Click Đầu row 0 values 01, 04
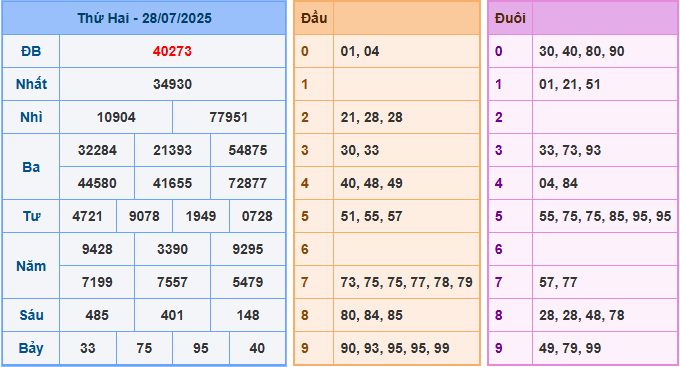Screen dimensions: 680x367 coord(360,51)
